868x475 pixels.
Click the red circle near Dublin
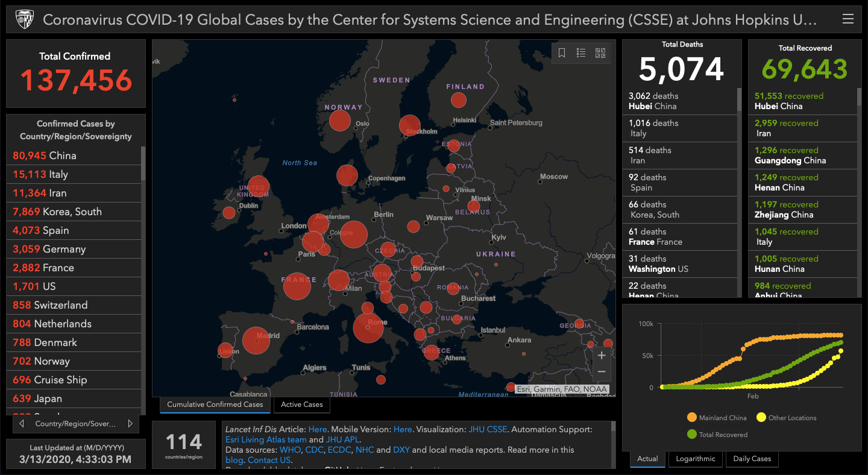click(229, 212)
